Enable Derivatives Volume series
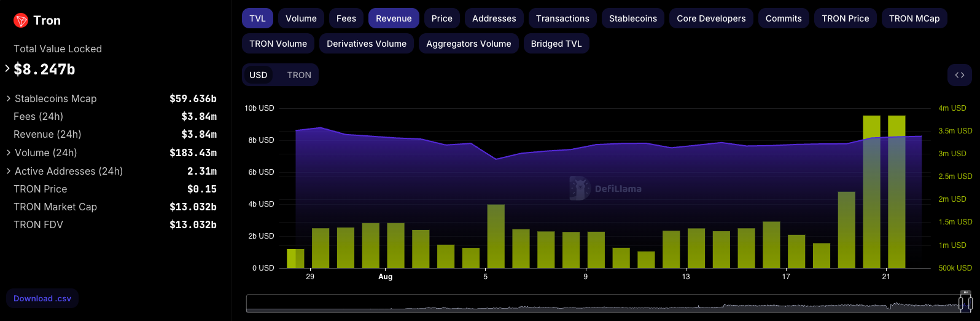Screen dimensions: 980x321 [366, 44]
